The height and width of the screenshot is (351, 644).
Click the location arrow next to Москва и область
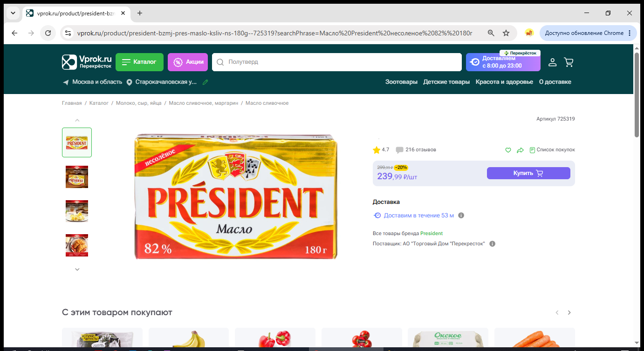66,82
